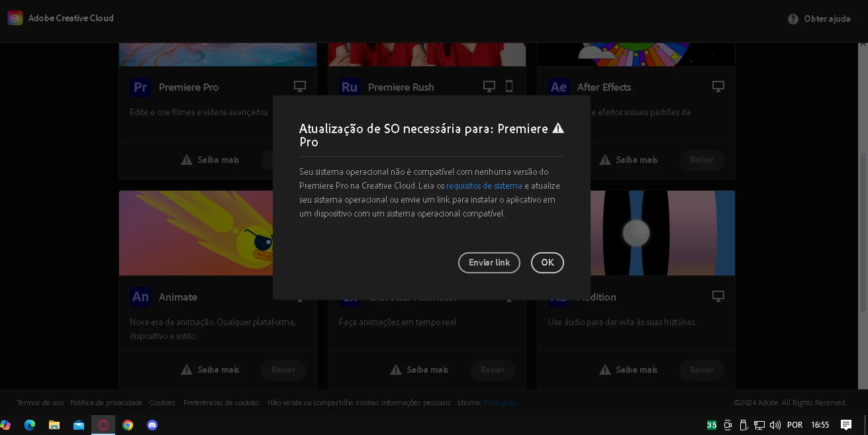Click the Adobe Creative Cloud logo icon
The height and width of the screenshot is (435, 868).
coord(15,19)
